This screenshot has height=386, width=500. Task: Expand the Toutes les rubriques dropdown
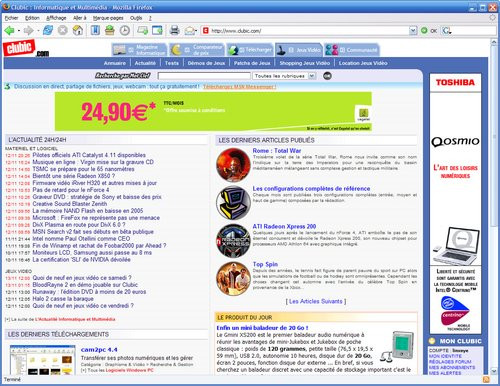[311, 76]
